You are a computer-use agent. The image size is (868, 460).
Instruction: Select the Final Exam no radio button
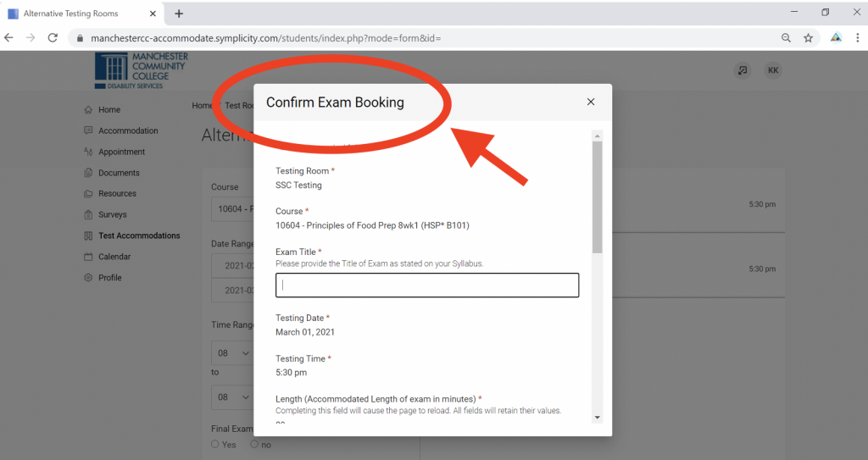click(x=254, y=444)
